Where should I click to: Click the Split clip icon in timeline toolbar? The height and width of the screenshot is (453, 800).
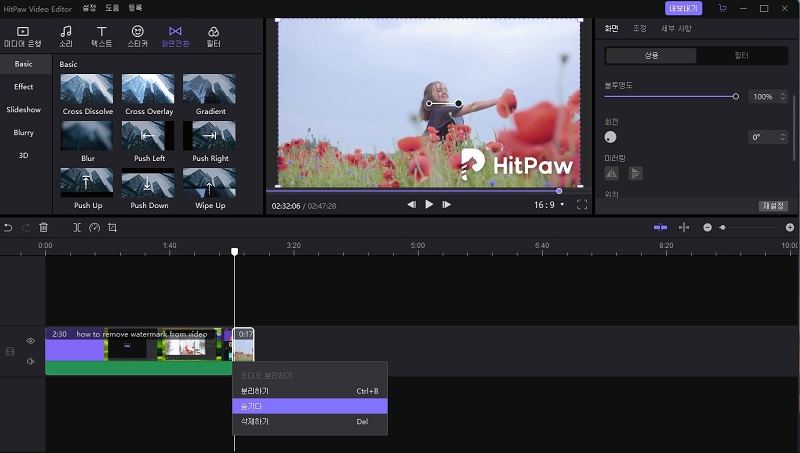(x=77, y=228)
